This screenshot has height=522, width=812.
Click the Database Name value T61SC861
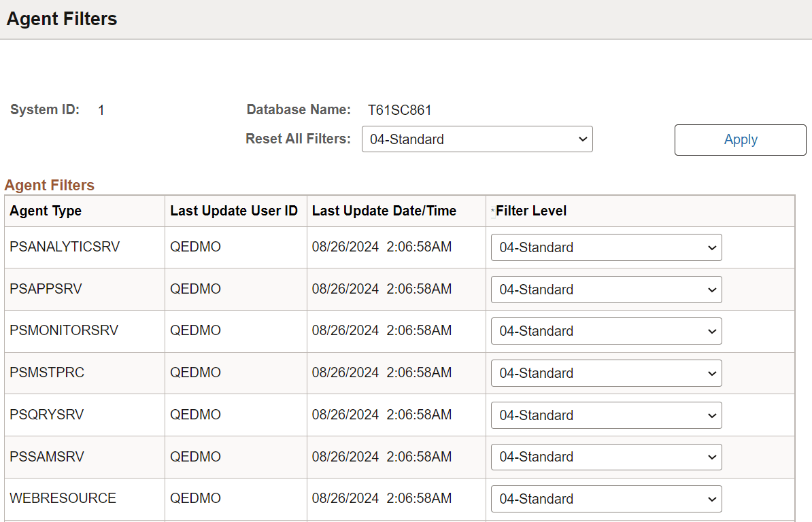pyautogui.click(x=399, y=109)
